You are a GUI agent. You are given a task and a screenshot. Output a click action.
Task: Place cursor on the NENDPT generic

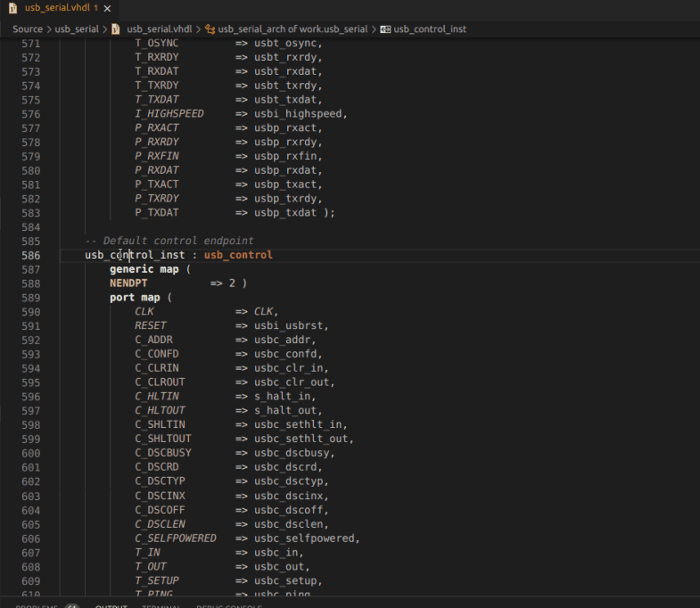coord(128,283)
